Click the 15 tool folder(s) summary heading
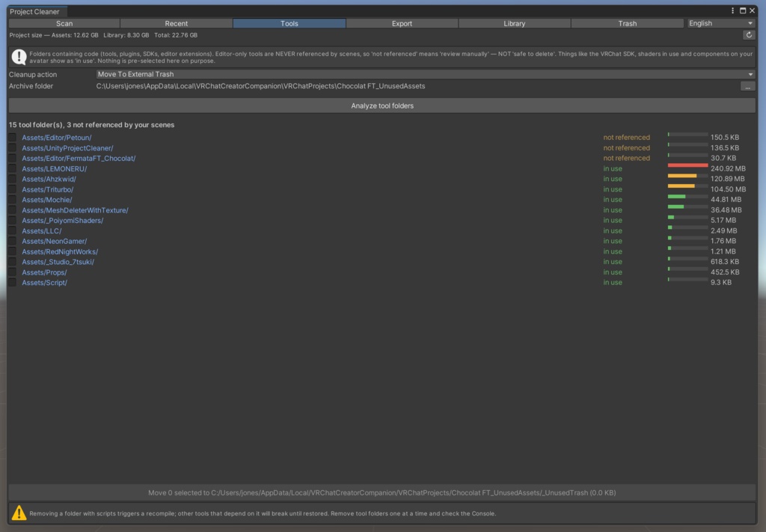Screen dimensions: 766x532 [x=91, y=125]
